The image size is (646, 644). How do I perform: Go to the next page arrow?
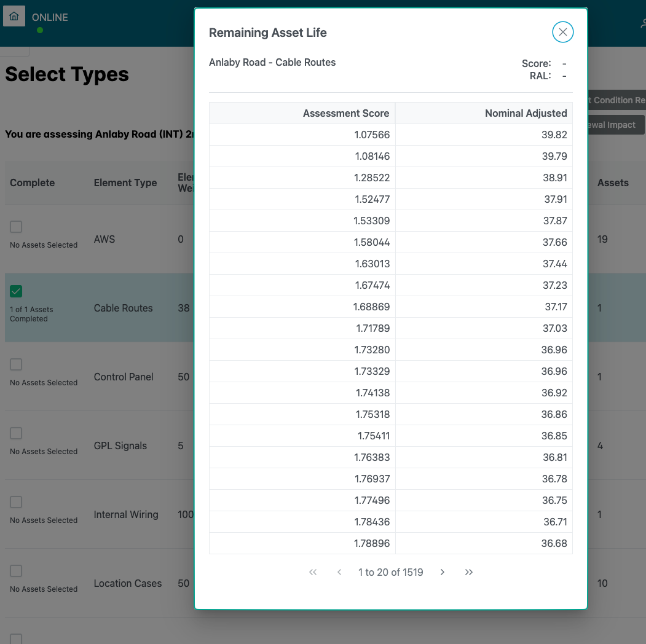(443, 572)
